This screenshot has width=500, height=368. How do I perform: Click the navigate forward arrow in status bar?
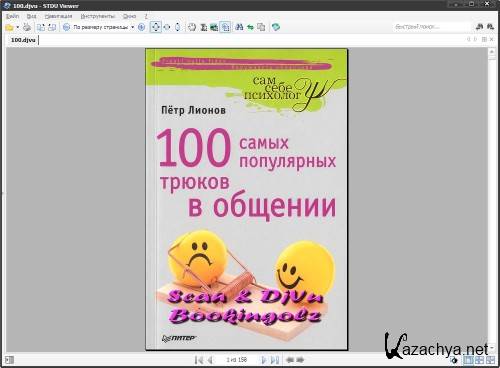(300, 360)
